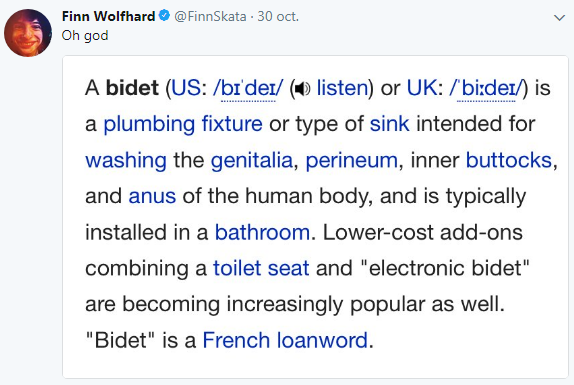
Task: Open the 30 oct. tweet timestamp
Action: point(278,16)
